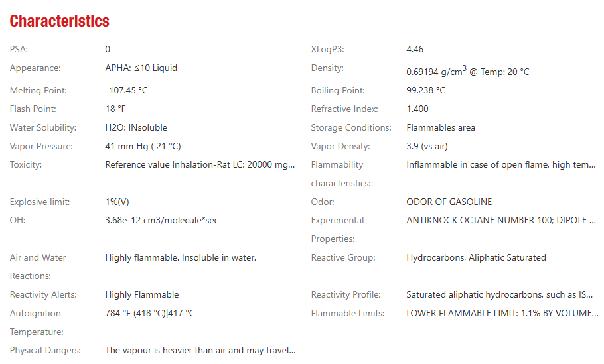Click the Characteristics heading
The height and width of the screenshot is (364, 604).
click(x=59, y=21)
